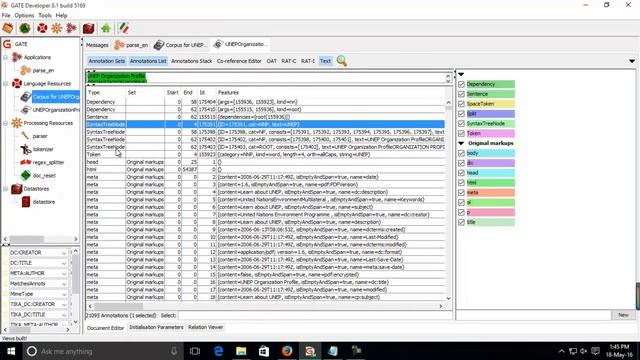Uncheck the Split annotation checkbox

461,113
